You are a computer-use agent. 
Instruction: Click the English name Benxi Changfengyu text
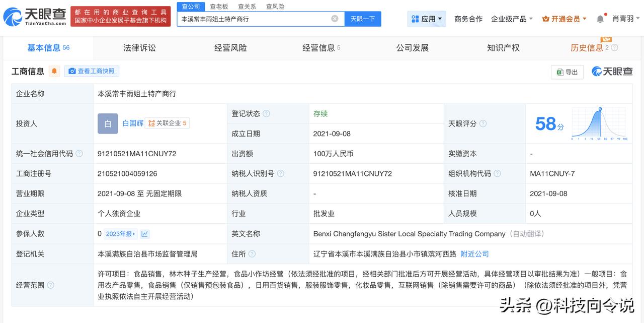409,234
